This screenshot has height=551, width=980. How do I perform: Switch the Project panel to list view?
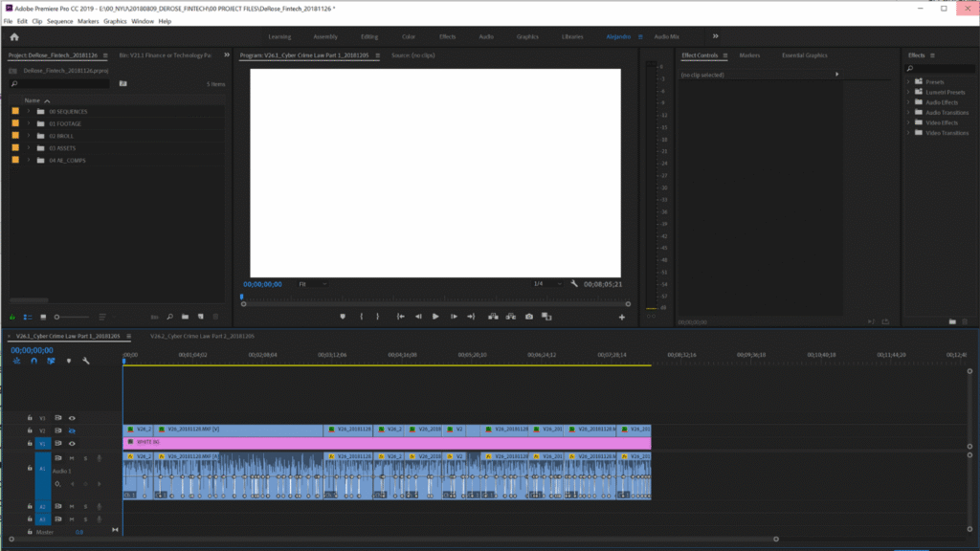28,317
